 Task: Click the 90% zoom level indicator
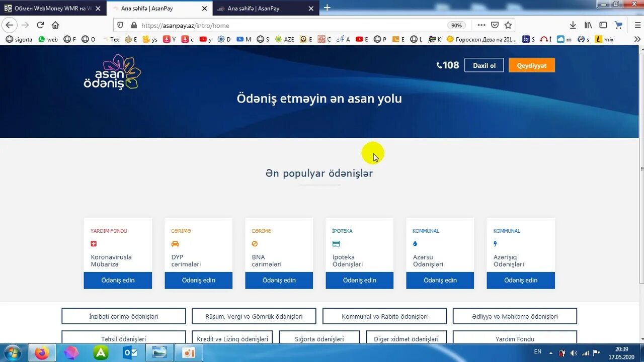(456, 25)
